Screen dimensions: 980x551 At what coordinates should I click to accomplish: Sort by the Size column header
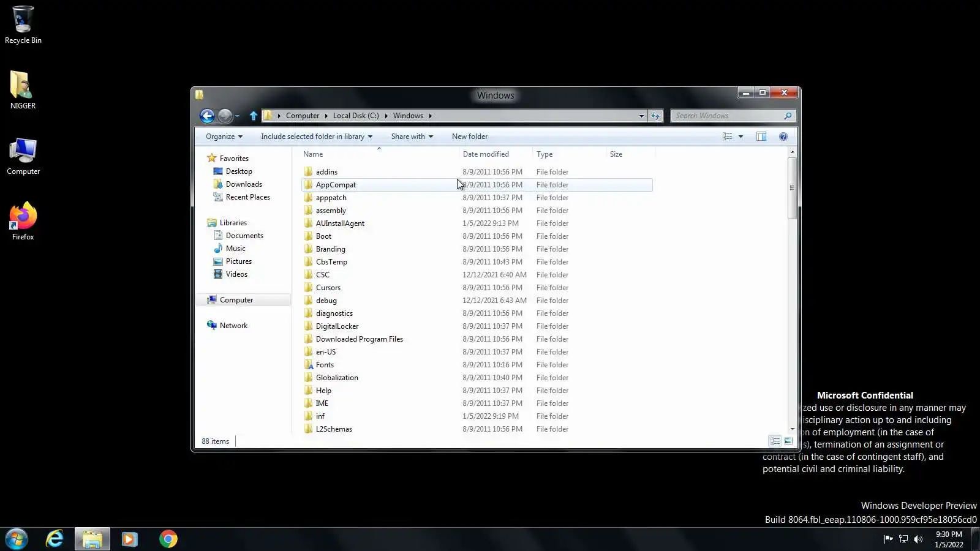[630, 154]
